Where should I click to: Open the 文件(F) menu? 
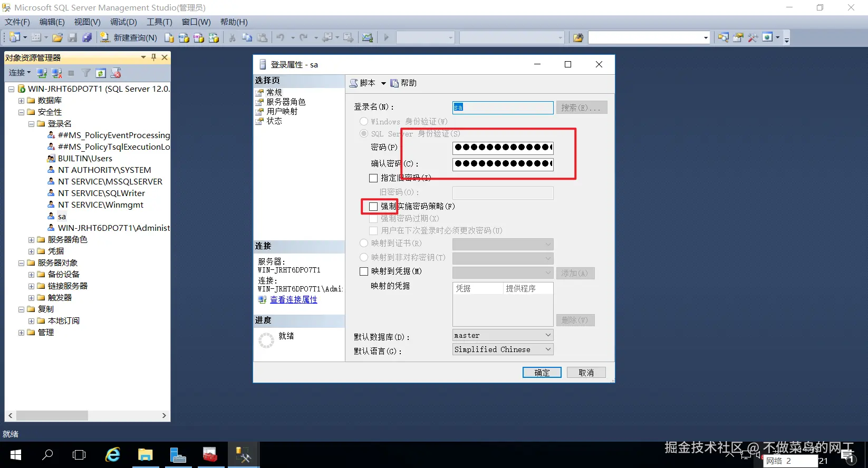[x=17, y=22]
